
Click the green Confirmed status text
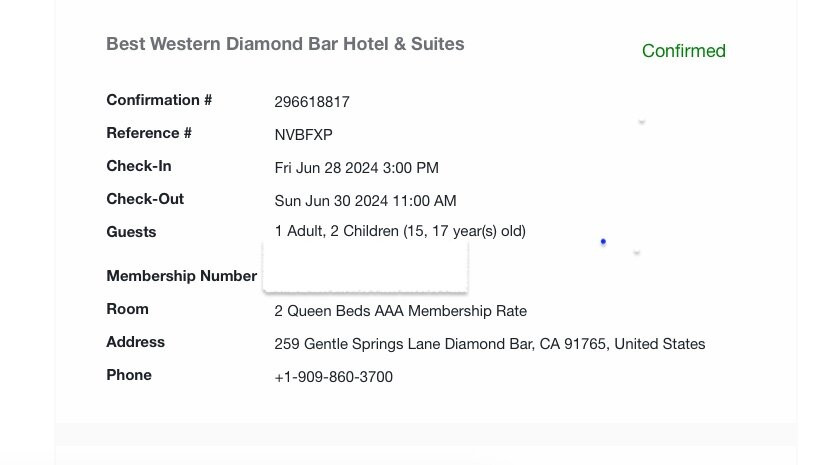tap(683, 51)
